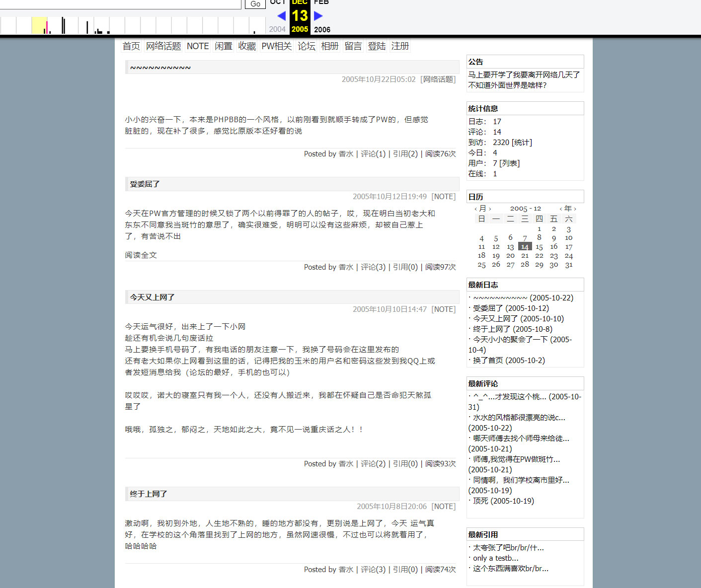Open 收藏 nav item
This screenshot has width=701, height=588.
click(247, 46)
